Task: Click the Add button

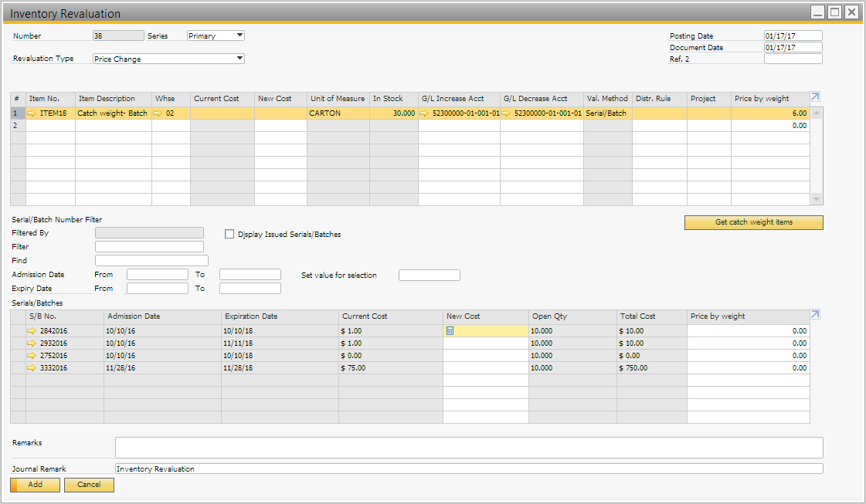Action: (x=35, y=485)
